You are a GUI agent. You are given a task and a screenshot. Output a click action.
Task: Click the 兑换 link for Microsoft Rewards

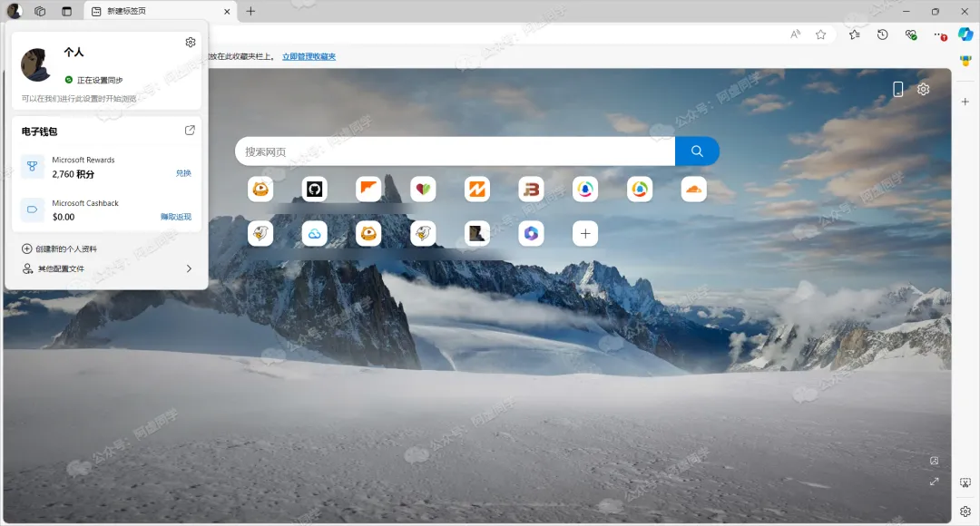183,173
